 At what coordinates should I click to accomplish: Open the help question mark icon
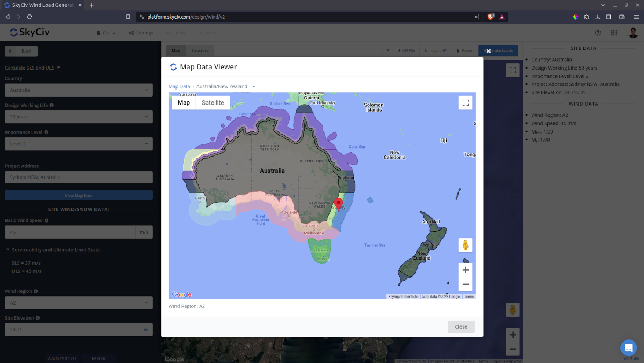click(x=598, y=33)
